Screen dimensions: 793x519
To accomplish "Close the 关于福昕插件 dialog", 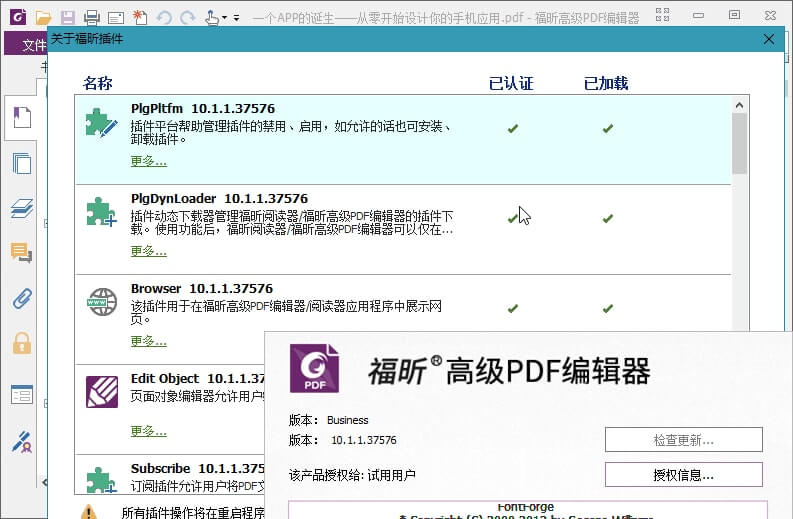I will point(768,39).
